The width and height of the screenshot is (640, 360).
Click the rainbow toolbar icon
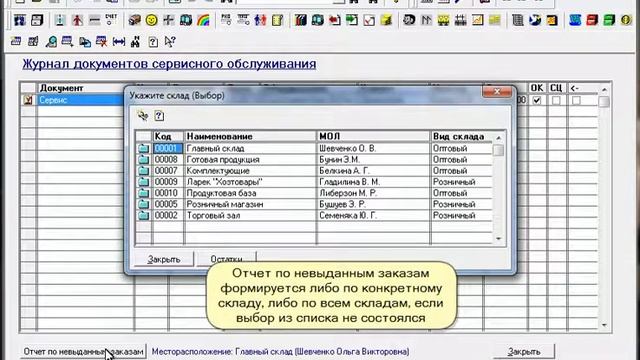click(x=203, y=20)
